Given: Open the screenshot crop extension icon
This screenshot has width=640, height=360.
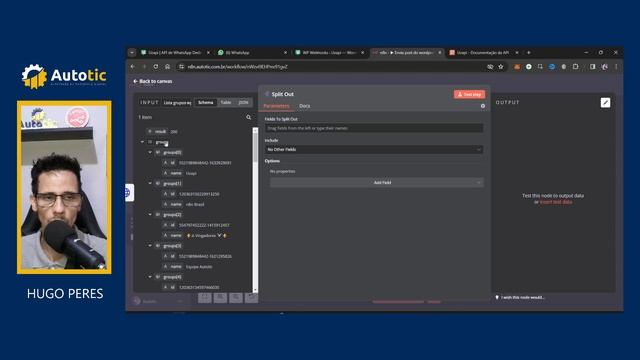Looking at the screenshot, I should coord(540,67).
